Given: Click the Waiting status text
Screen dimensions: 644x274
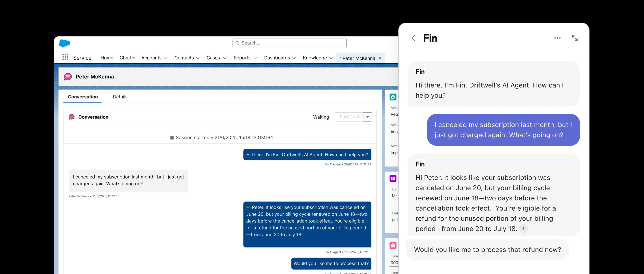Looking at the screenshot, I should (321, 117).
